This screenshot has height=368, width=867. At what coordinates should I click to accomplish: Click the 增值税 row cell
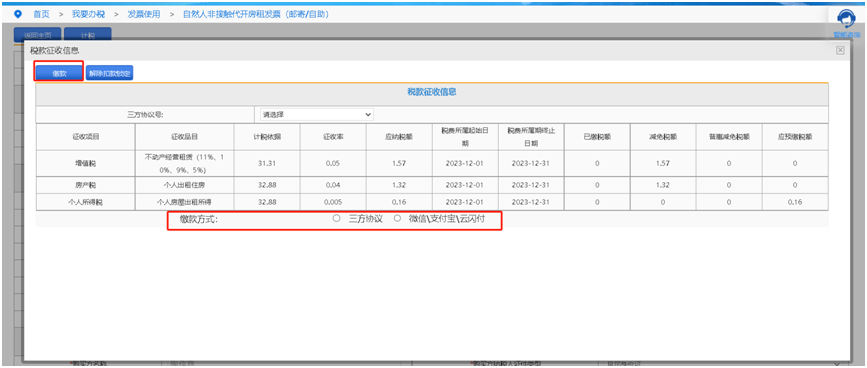(86, 163)
